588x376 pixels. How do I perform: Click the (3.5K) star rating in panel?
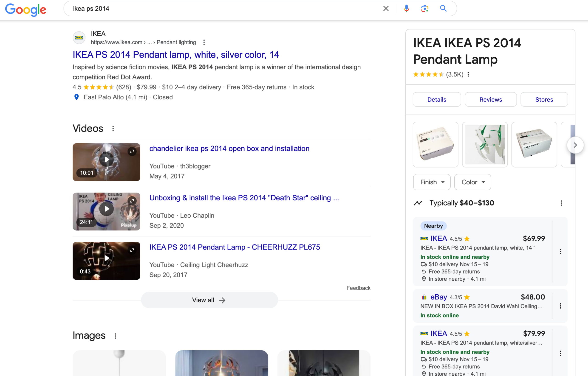(x=438, y=74)
